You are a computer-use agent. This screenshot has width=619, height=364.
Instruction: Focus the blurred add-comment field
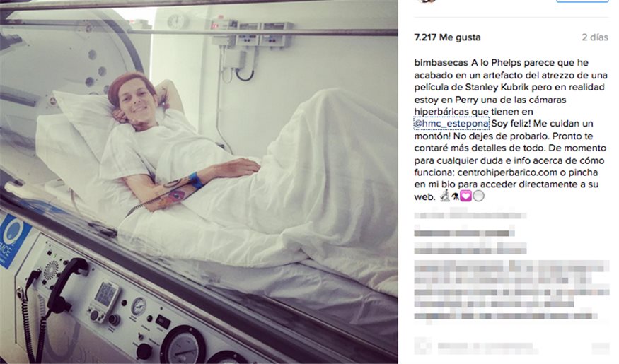(487, 348)
